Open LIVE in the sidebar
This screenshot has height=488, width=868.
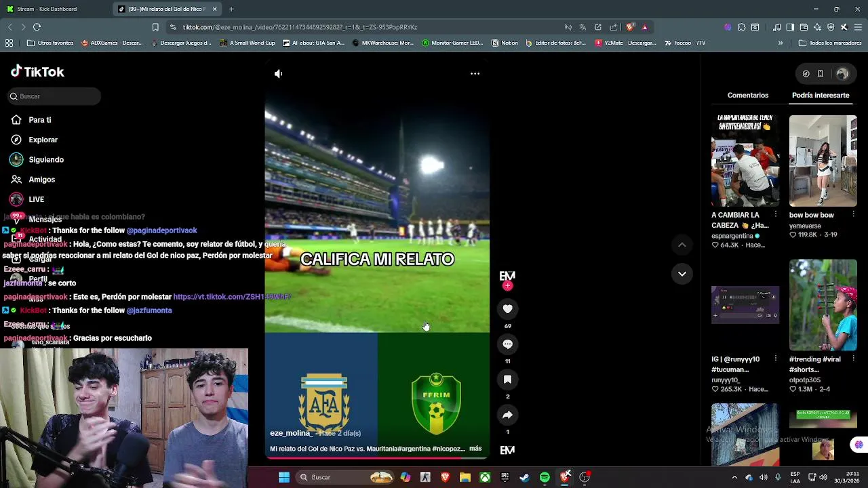27,199
